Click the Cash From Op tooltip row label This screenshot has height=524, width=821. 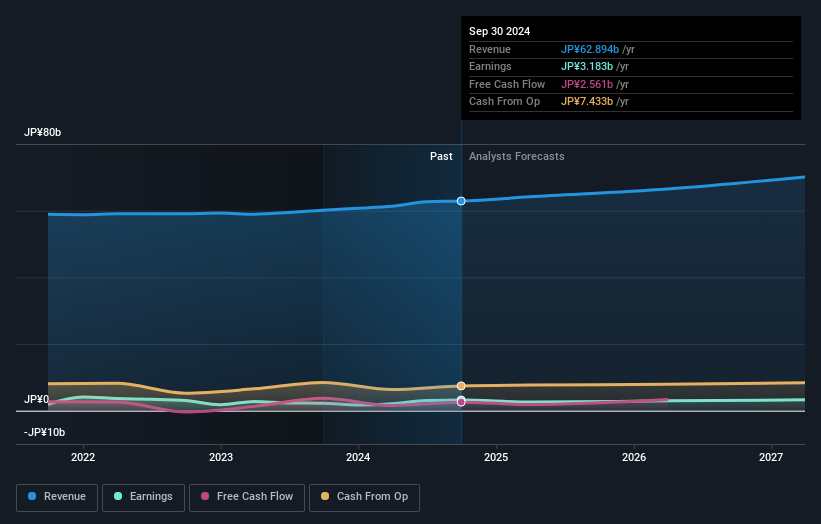tap(504, 102)
